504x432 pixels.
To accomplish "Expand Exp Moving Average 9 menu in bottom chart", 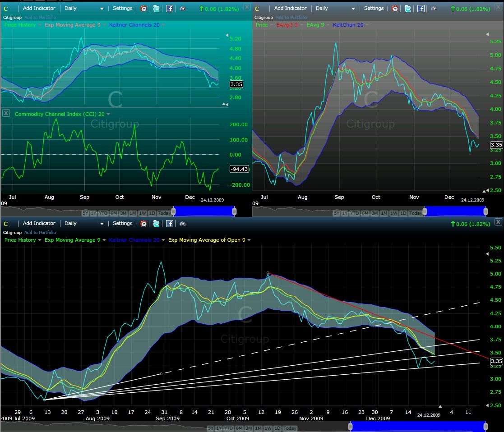I will click(x=104, y=240).
